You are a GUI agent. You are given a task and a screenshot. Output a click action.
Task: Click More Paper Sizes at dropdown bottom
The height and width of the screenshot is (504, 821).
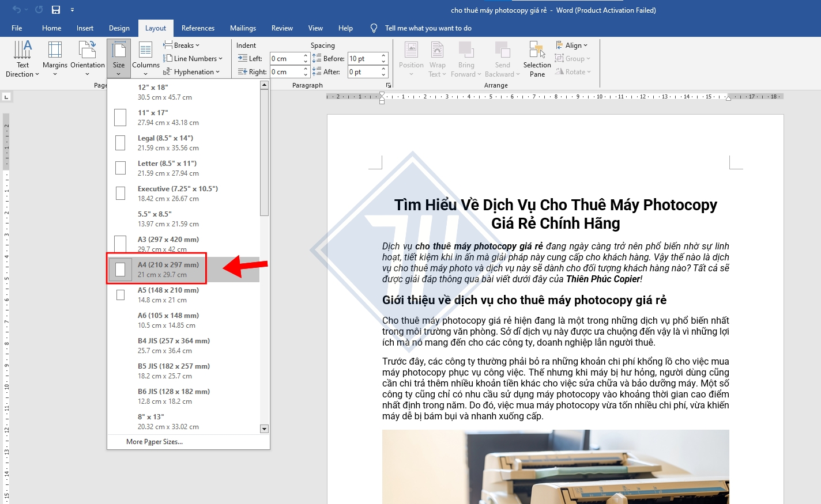pos(154,441)
